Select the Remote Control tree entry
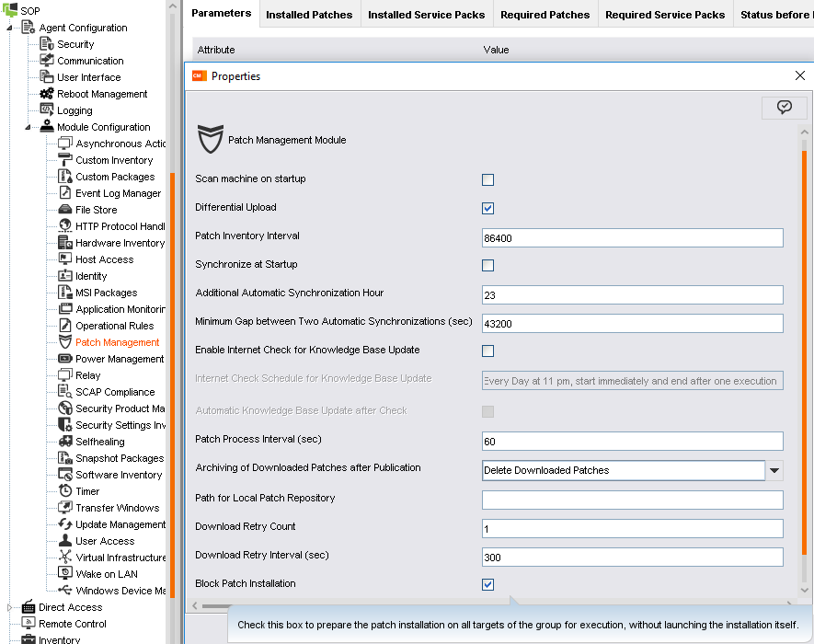The height and width of the screenshot is (644, 814). click(73, 624)
